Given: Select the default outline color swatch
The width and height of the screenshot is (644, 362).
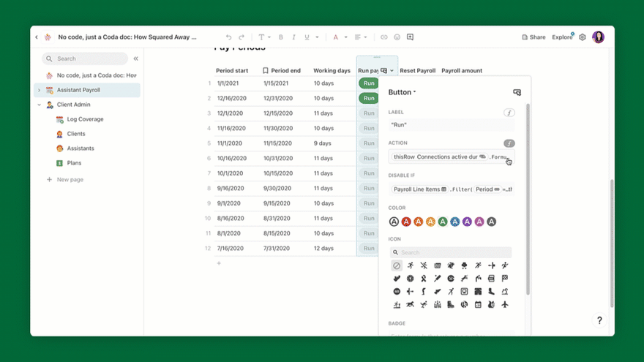Looking at the screenshot, I should tap(394, 222).
